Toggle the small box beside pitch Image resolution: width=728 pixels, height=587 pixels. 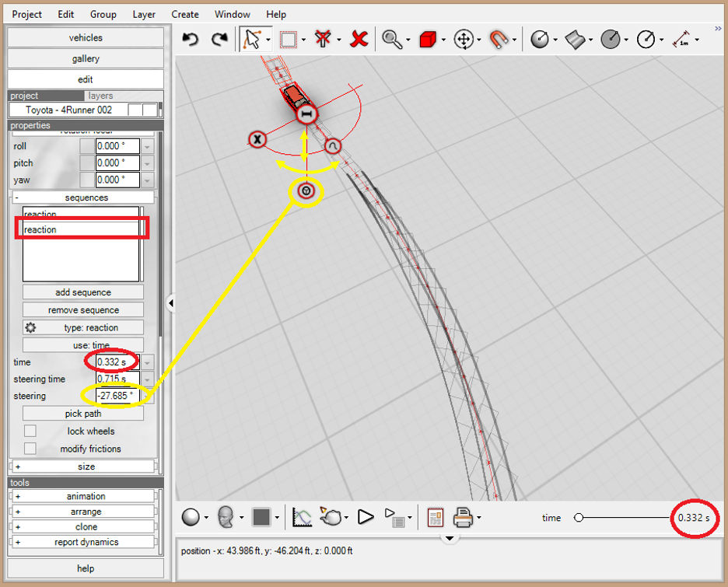tap(87, 162)
